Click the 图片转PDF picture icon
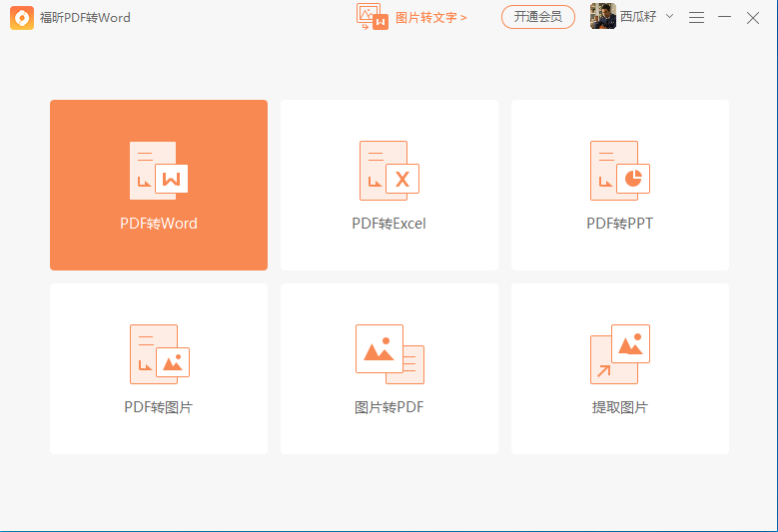 point(389,354)
